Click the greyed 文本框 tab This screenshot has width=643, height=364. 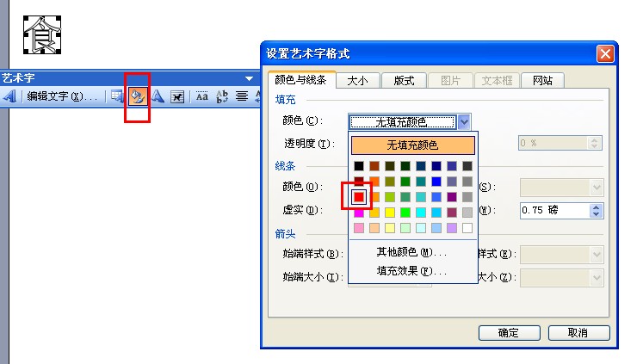point(497,80)
